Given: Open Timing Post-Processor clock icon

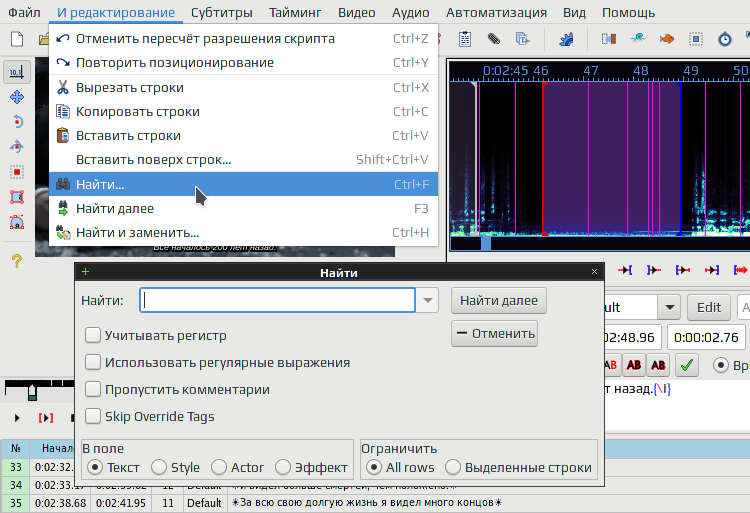Looking at the screenshot, I should click(725, 39).
